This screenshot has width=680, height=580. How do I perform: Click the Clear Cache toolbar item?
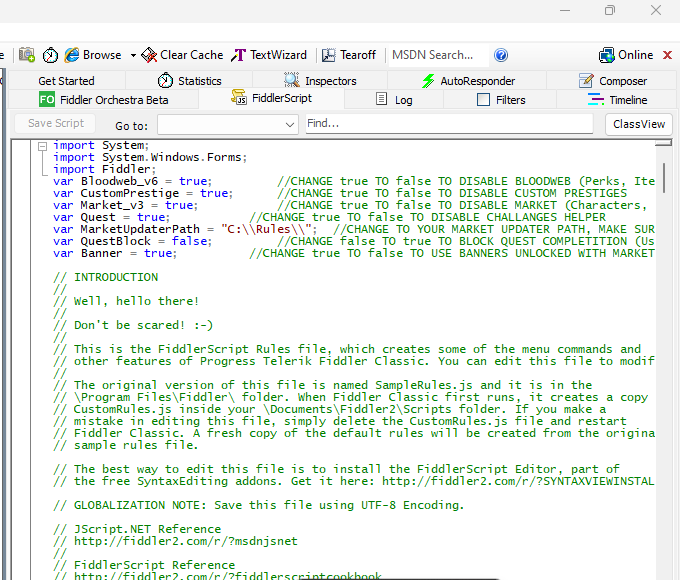(182, 55)
